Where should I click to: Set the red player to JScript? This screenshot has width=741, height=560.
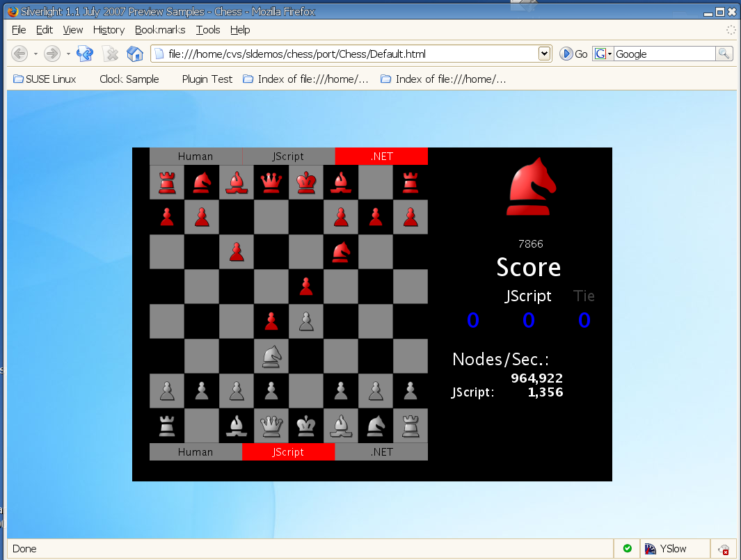[288, 157]
